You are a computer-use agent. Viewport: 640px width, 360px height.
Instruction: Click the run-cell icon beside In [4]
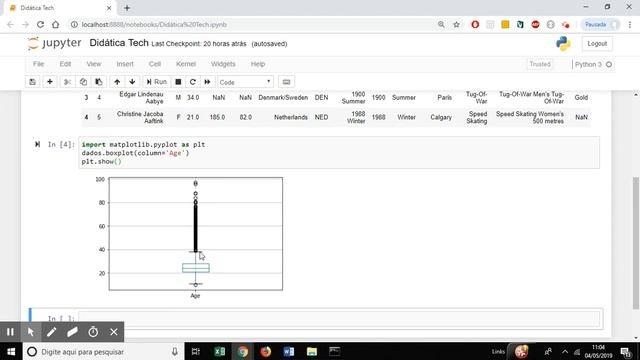click(x=37, y=144)
